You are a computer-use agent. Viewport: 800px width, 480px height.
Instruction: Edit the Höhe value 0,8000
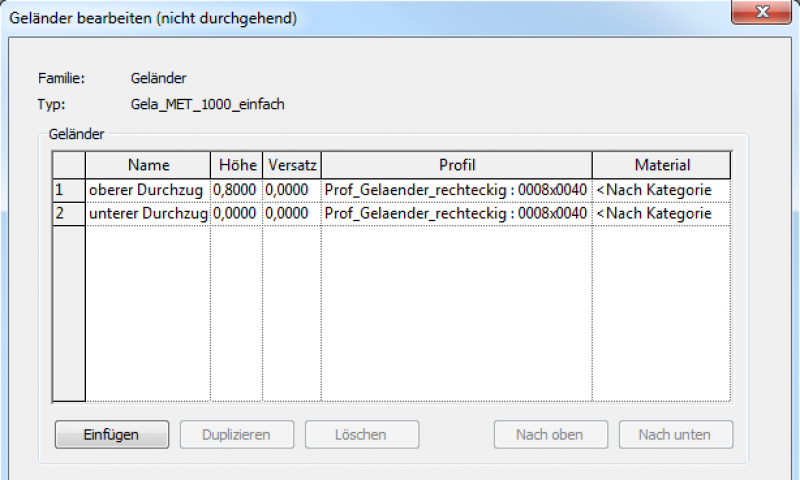coord(236,190)
